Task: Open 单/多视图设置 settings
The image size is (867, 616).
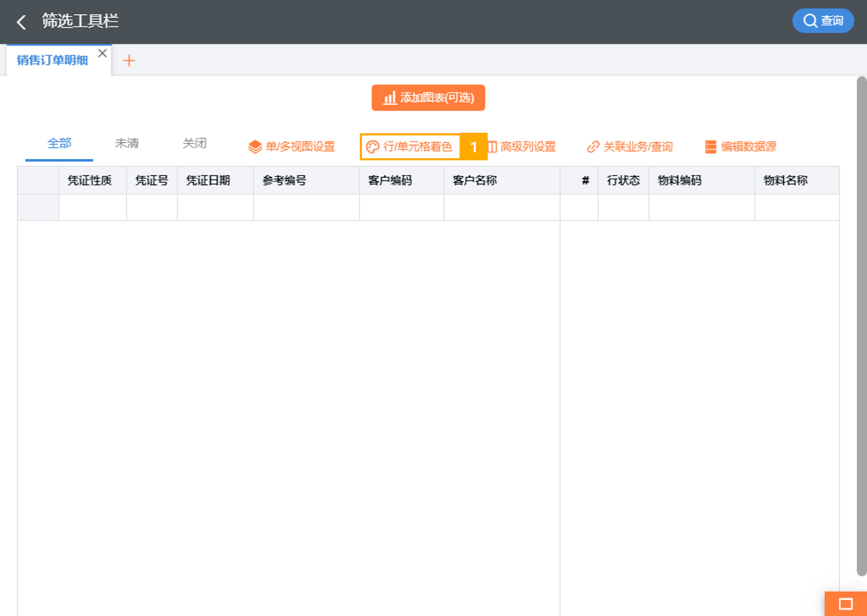Action: click(292, 147)
